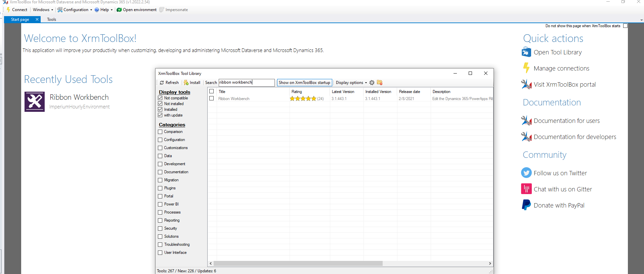
Task: Uncheck the Not compatible display filter
Action: (x=160, y=98)
